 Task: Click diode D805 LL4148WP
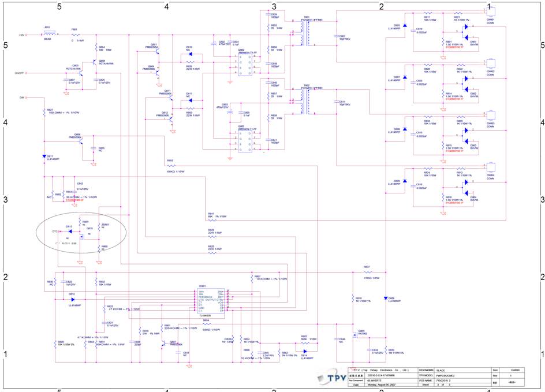pyautogui.click(x=405, y=25)
